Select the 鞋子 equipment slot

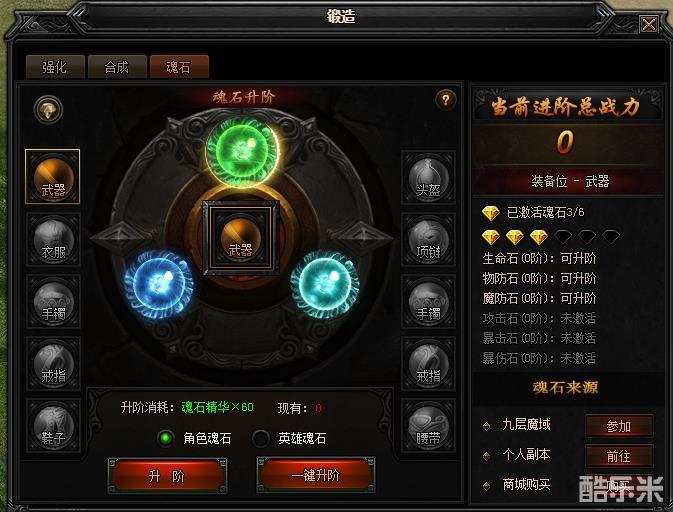click(x=53, y=425)
